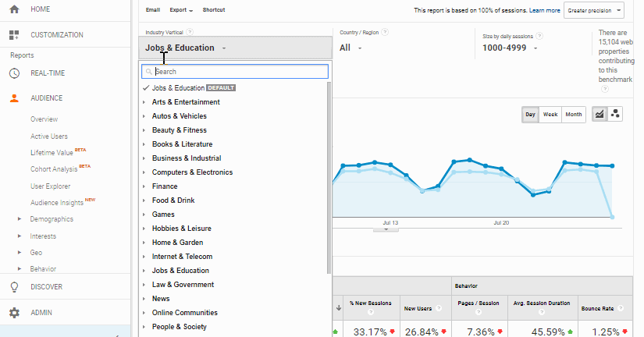Click the Audience person icon

[14, 98]
